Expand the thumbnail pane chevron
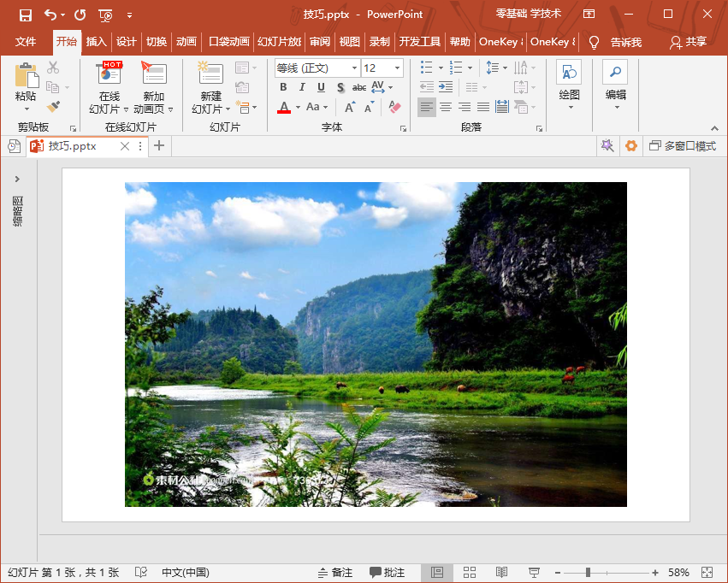 [x=17, y=179]
